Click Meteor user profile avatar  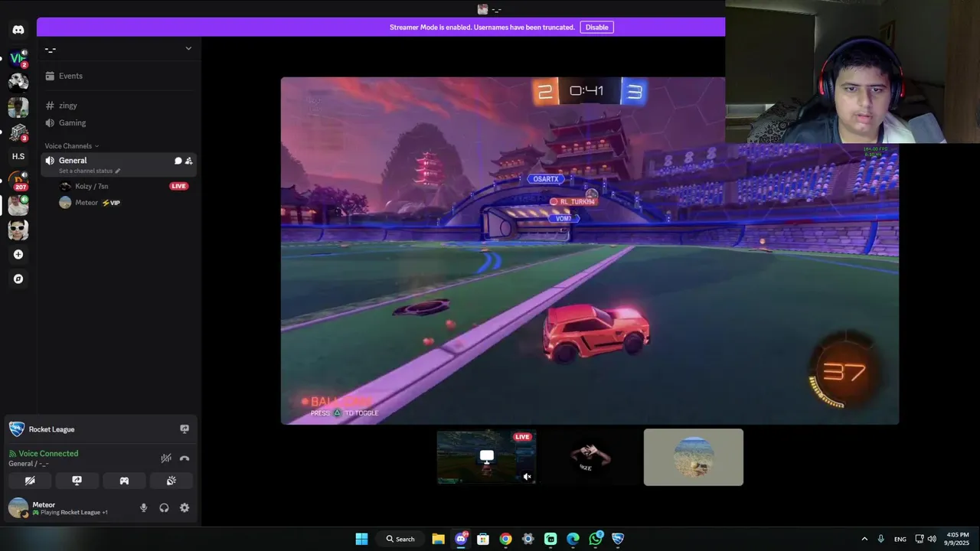click(18, 507)
